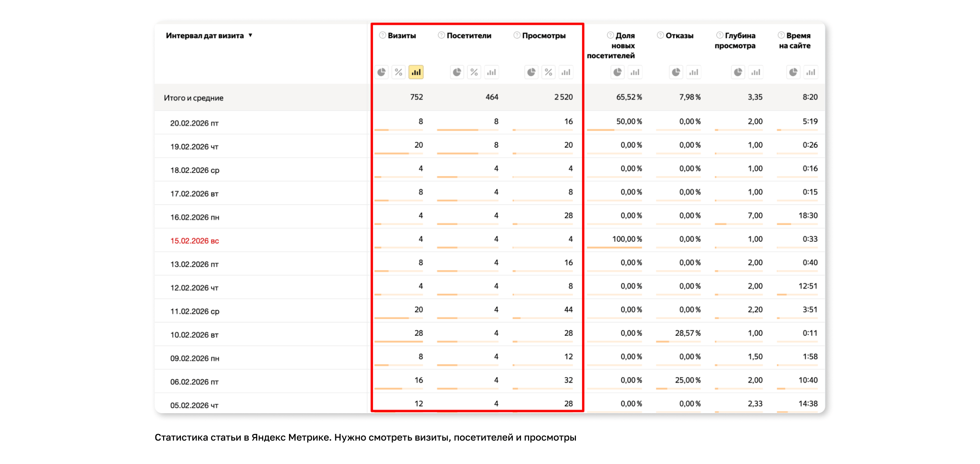Click the Итого и средние summary row
This screenshot has height=464, width=980.
[x=193, y=98]
